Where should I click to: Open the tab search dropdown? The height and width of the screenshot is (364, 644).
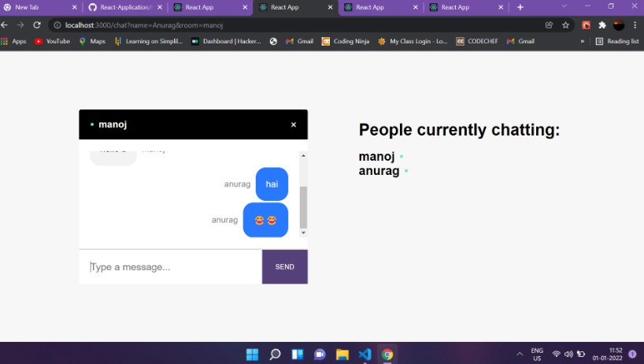click(564, 6)
